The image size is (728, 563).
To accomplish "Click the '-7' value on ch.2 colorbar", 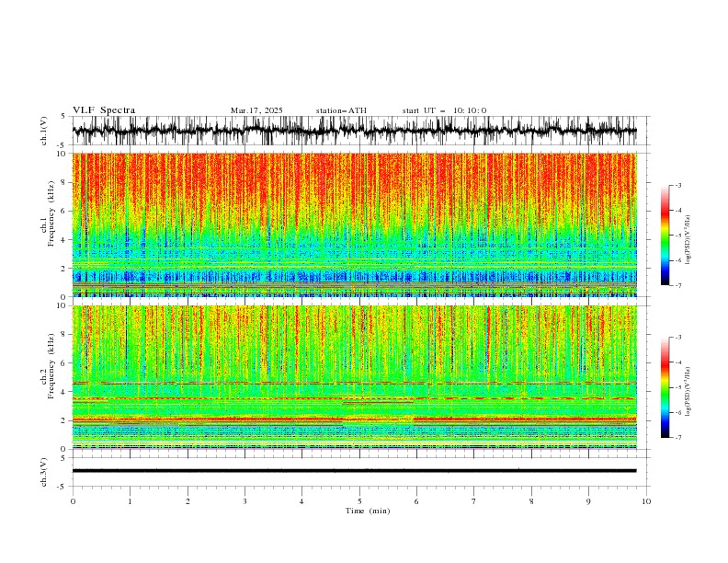I will 677,437.
